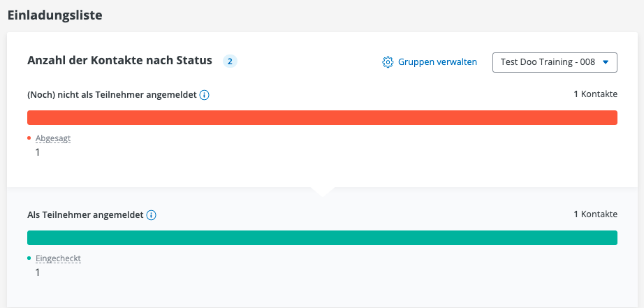
Task: Click the Abgesagt status label
Action: point(53,138)
